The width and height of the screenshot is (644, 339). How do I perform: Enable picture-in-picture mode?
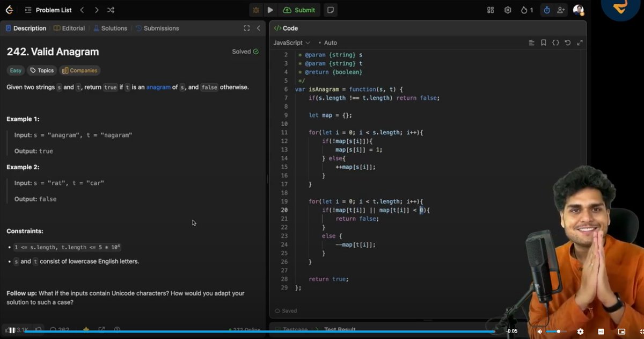point(621,331)
